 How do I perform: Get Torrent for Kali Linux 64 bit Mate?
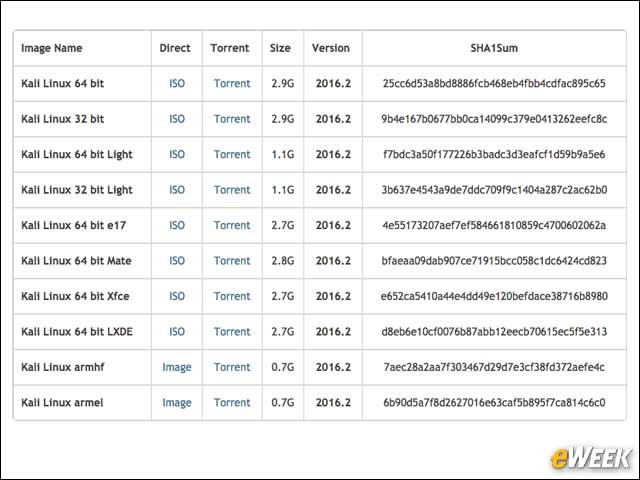(x=232, y=261)
